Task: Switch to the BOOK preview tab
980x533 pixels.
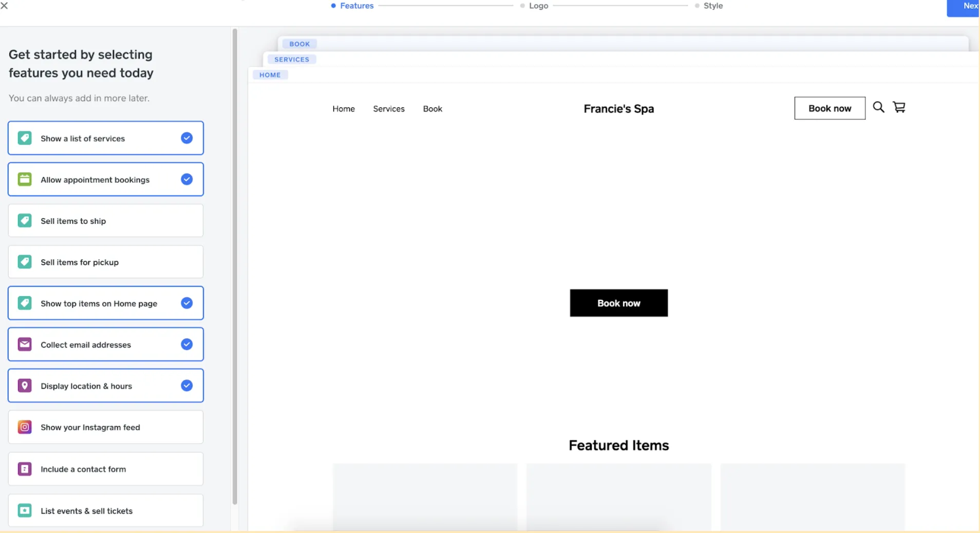Action: pos(299,44)
